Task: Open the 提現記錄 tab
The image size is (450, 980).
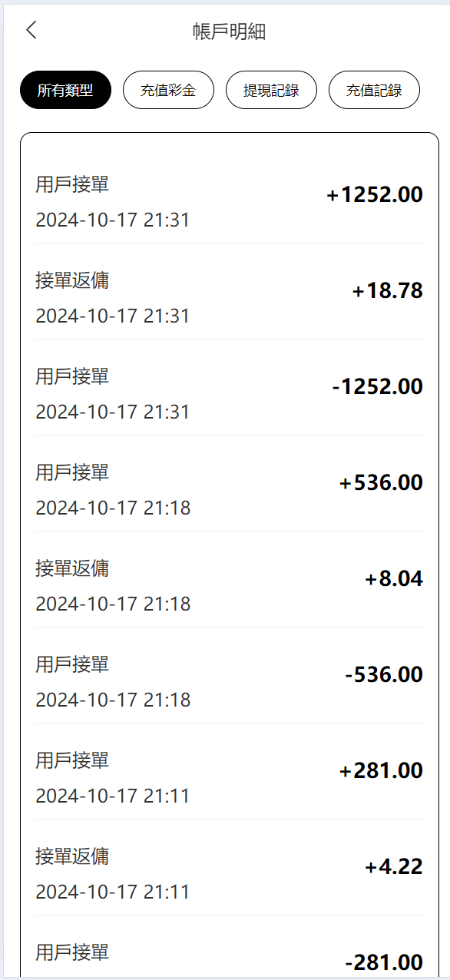Action: (x=271, y=90)
